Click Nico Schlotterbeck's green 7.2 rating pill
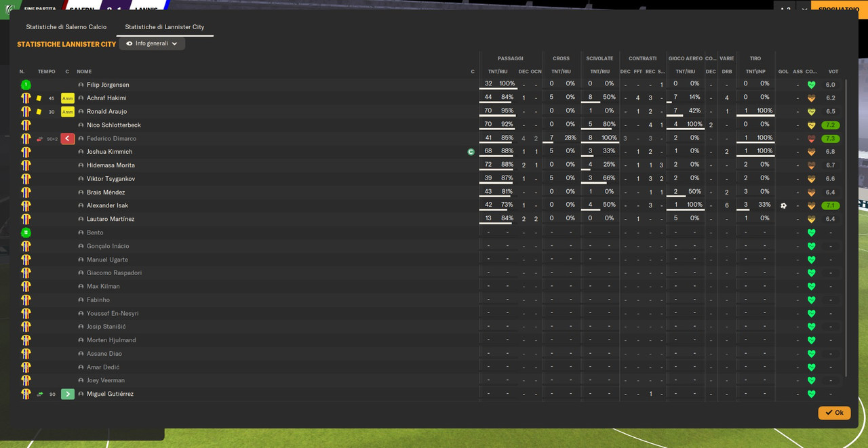Screen dimensions: 868x448 (831, 125)
